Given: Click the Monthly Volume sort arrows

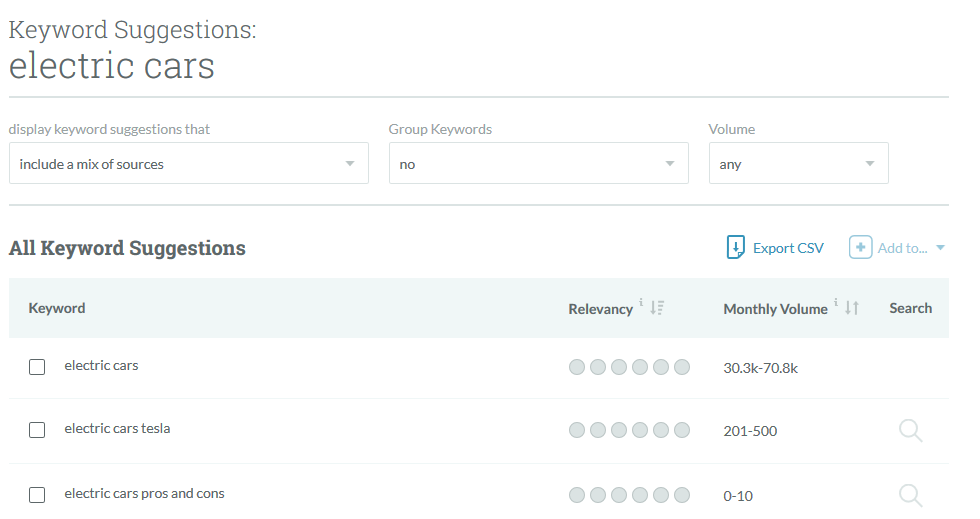Looking at the screenshot, I should 852,308.
